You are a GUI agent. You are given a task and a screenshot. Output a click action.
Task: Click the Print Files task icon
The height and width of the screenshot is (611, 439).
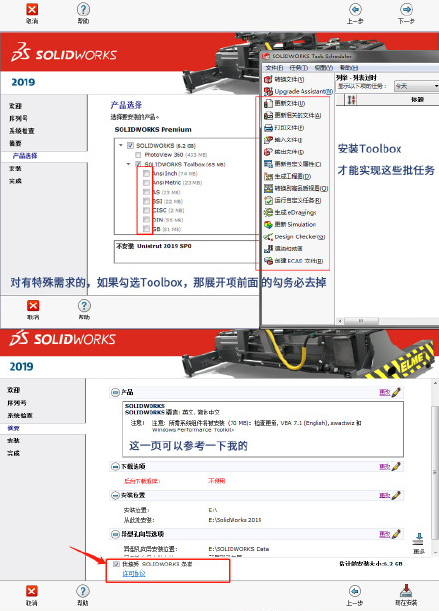click(x=268, y=127)
